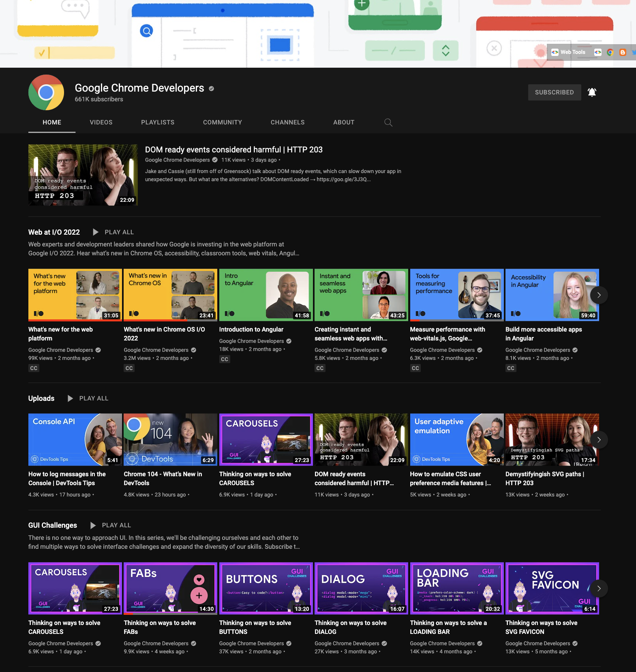Open the Tools for measuring performance thumbnail
Screen dimensions: 636x672
click(x=457, y=295)
